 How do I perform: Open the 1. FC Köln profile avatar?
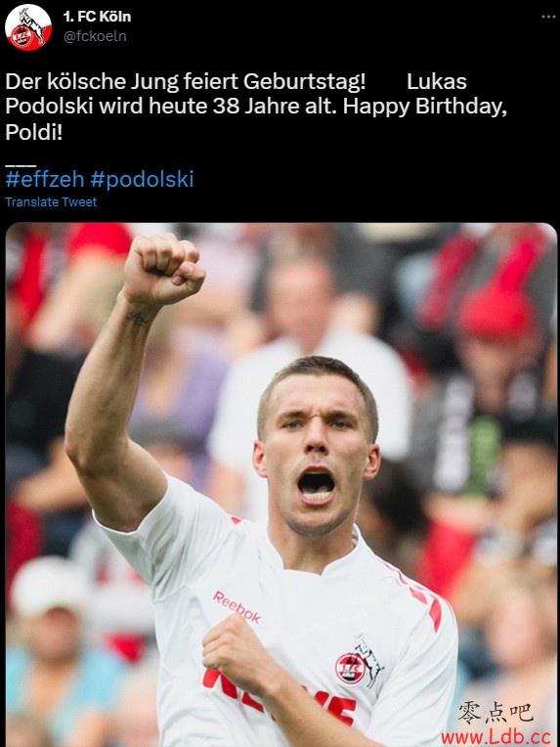[x=28, y=27]
